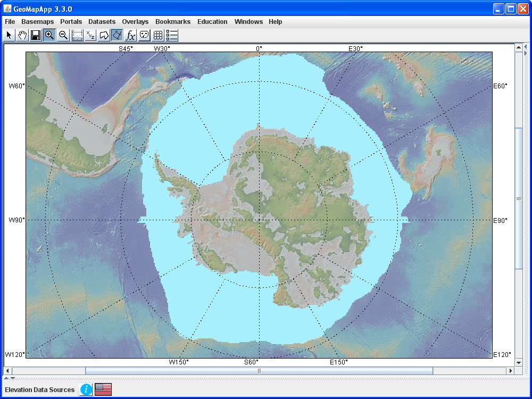The image size is (532, 399).
Task: Click the shading mask tool icon
Action: click(144, 35)
